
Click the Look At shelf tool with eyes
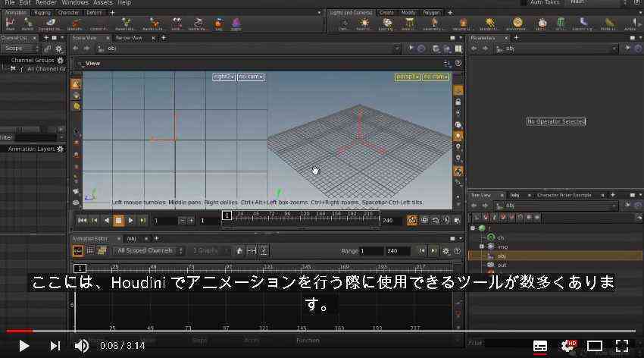pyautogui.click(x=177, y=24)
